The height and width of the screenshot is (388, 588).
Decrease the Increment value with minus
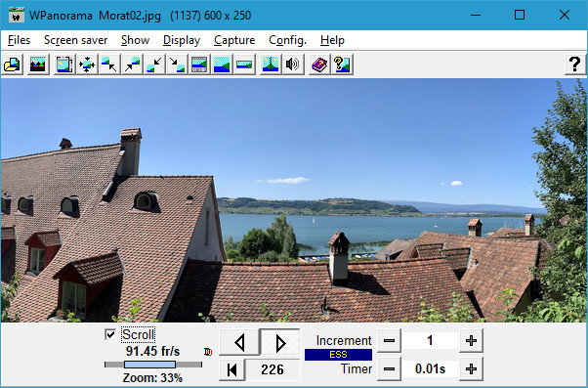pos(390,341)
